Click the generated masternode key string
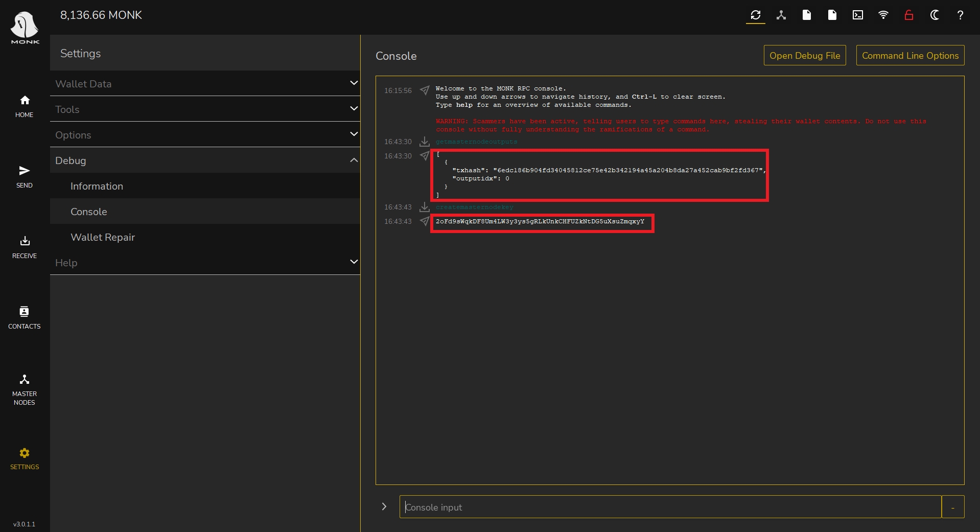980x532 pixels. pos(540,221)
